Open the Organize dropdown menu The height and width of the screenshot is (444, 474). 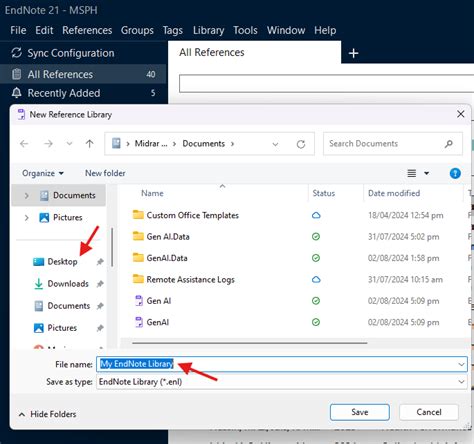tap(43, 173)
